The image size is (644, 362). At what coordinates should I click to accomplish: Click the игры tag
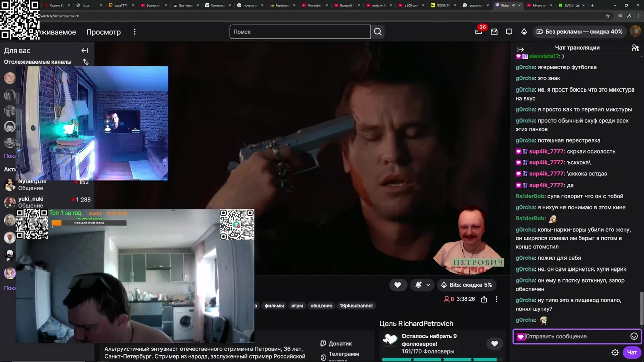tap(297, 306)
